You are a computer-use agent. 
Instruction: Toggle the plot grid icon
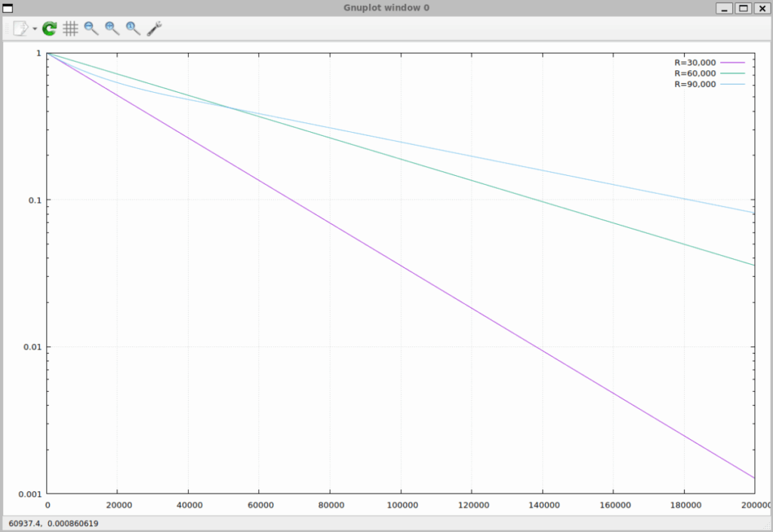tap(70, 29)
